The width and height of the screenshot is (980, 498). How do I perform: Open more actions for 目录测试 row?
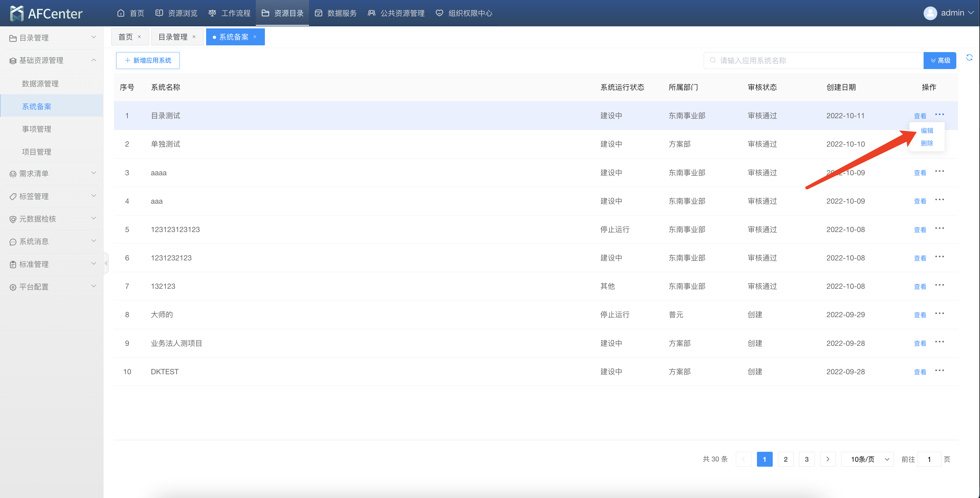coord(939,115)
